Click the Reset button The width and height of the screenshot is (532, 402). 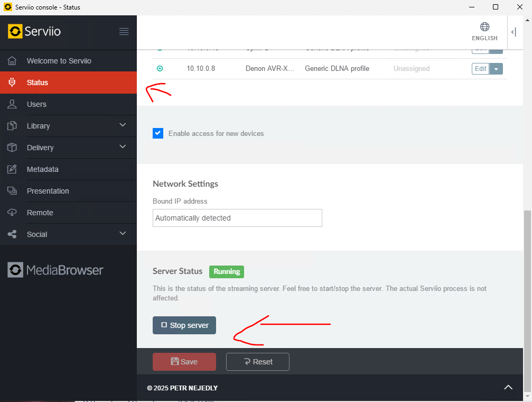[257, 362]
